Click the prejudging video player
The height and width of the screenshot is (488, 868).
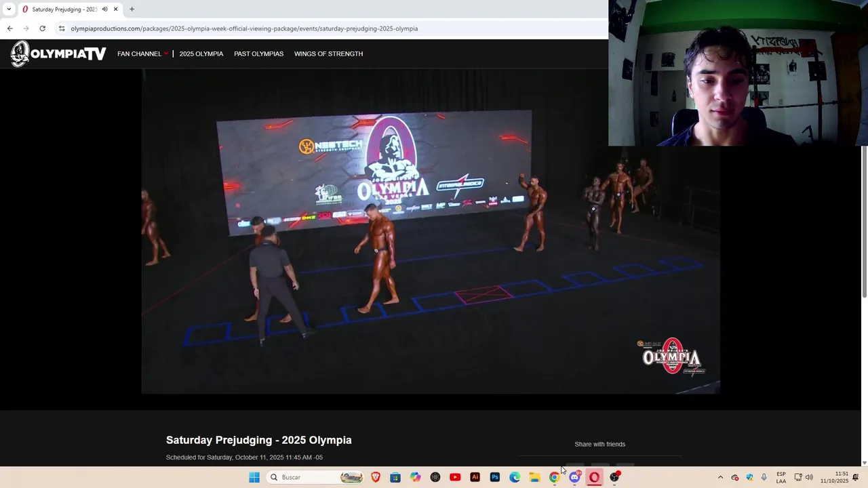(431, 231)
